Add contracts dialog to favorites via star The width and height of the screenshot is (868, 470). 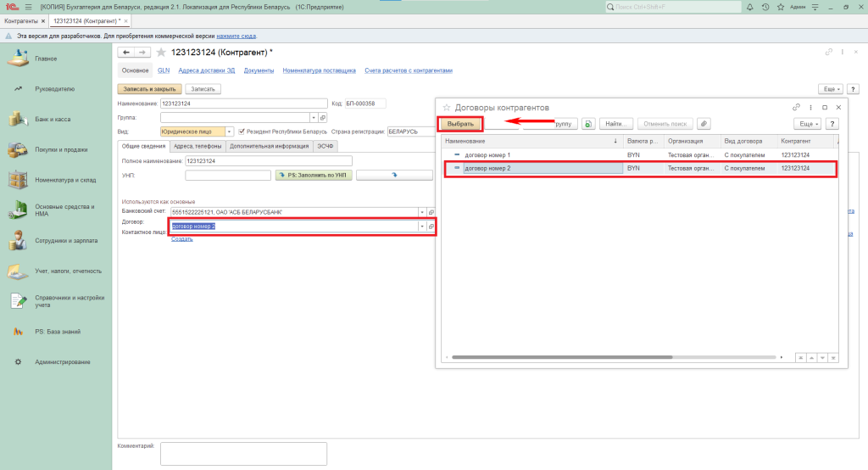(446, 108)
